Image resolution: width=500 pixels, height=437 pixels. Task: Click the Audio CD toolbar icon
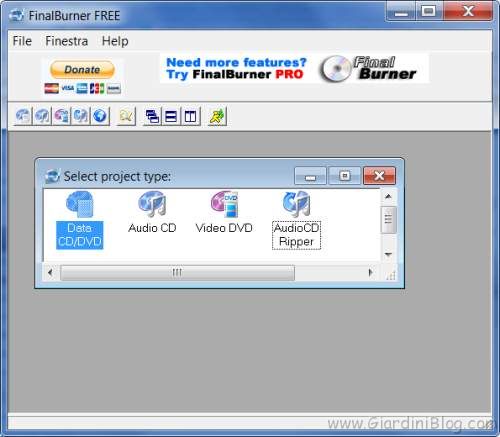[x=42, y=116]
